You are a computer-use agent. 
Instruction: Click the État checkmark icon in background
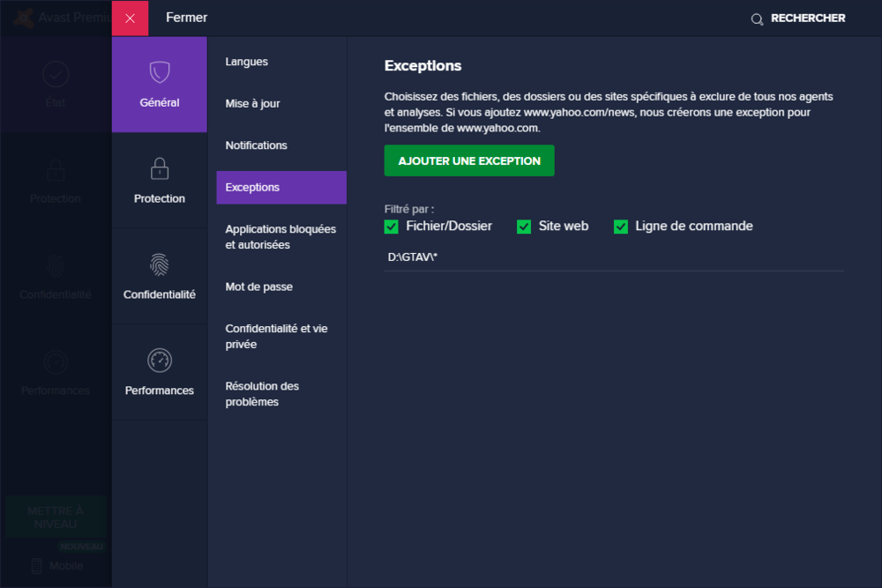(x=56, y=74)
